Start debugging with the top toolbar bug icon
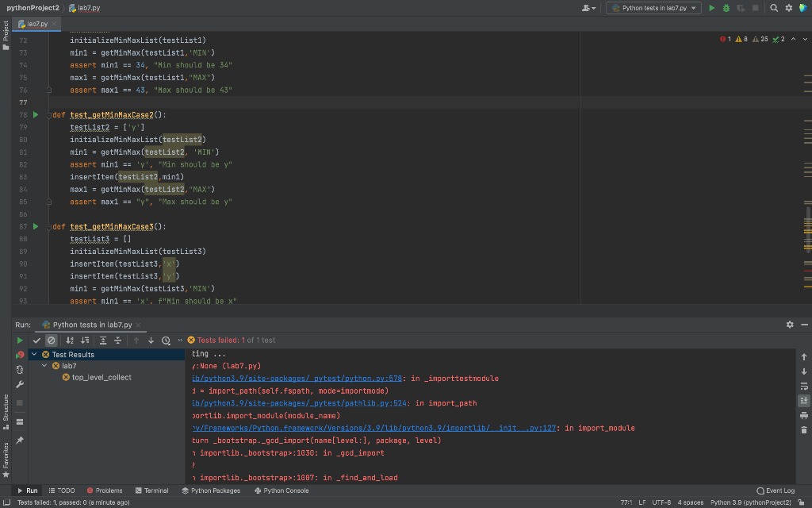 pyautogui.click(x=726, y=8)
